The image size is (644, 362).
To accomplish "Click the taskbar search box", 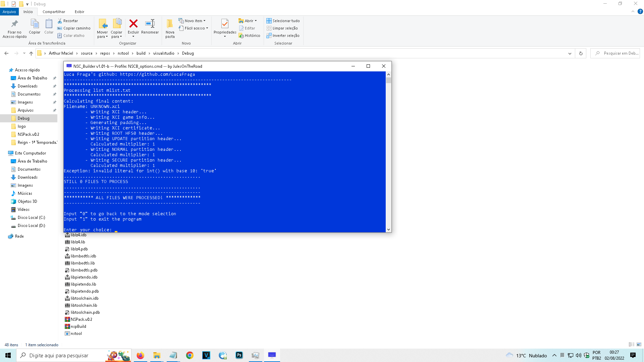I will pos(74,355).
